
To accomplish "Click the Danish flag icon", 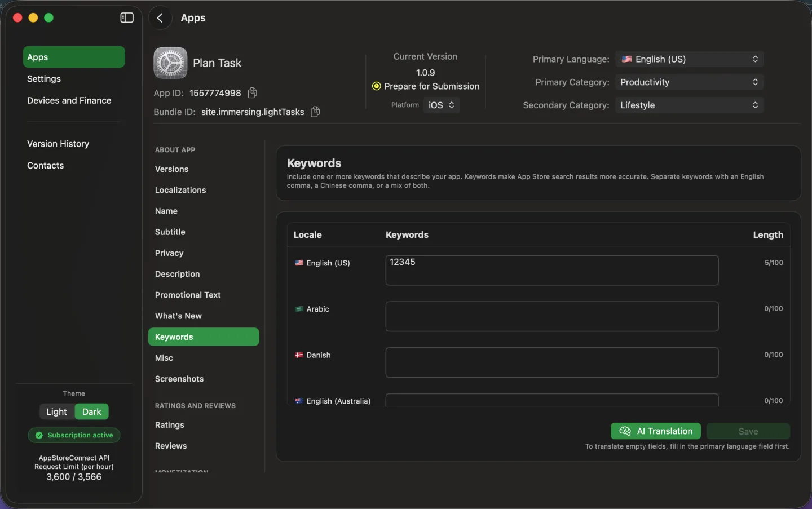I will [x=299, y=355].
